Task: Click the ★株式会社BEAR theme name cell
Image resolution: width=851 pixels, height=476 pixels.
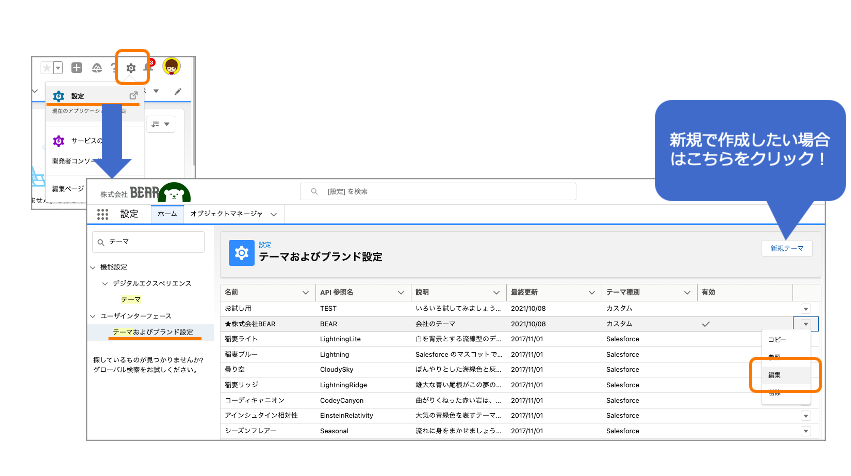Action: click(x=250, y=324)
